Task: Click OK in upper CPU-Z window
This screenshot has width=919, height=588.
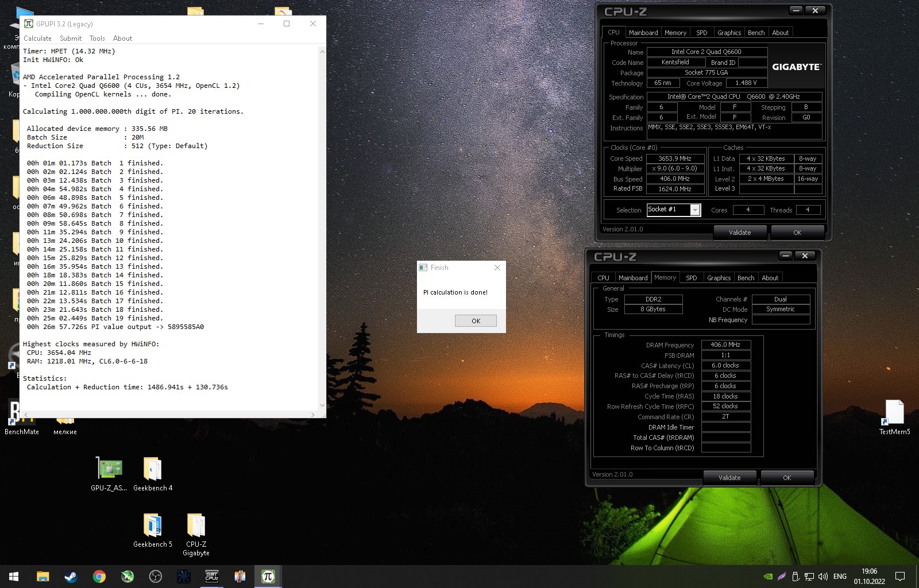Action: tap(797, 233)
